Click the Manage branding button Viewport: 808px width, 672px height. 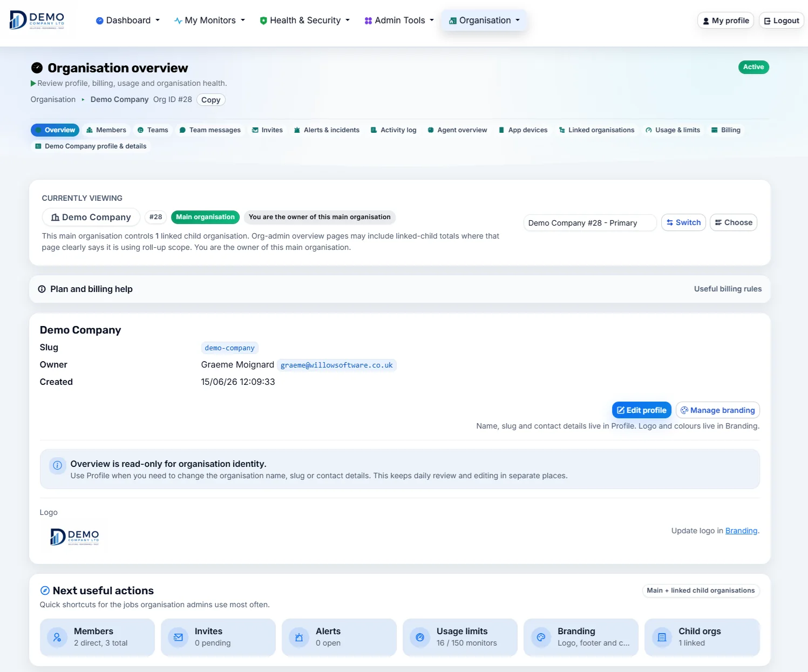click(718, 410)
